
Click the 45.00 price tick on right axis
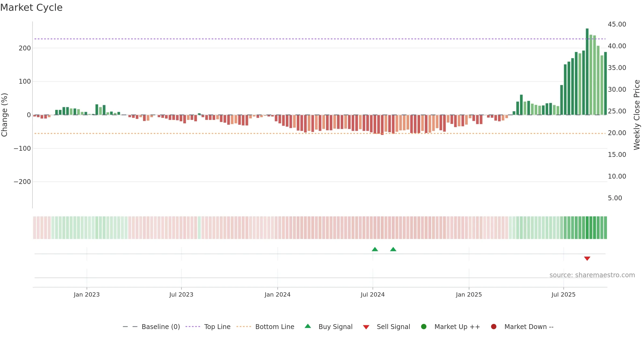617,24
